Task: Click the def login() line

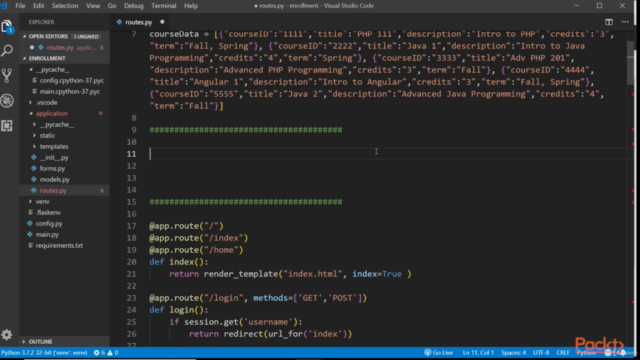Action: pos(179,310)
